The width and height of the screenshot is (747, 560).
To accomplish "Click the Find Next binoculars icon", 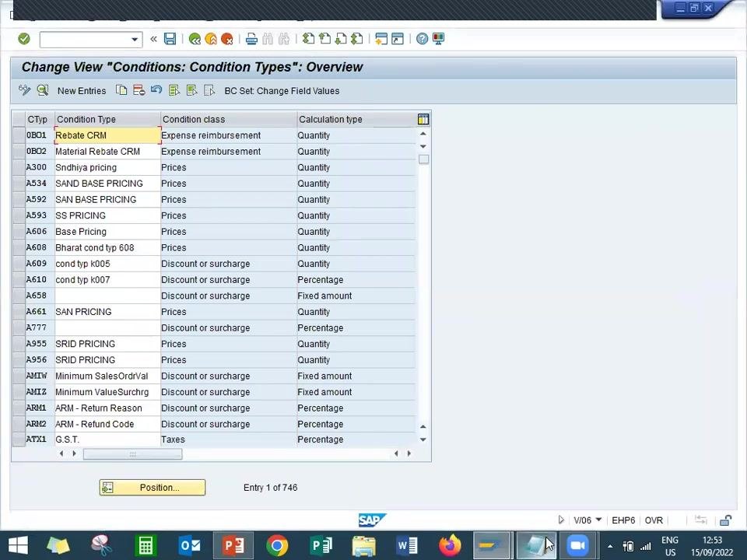I will click(x=284, y=39).
